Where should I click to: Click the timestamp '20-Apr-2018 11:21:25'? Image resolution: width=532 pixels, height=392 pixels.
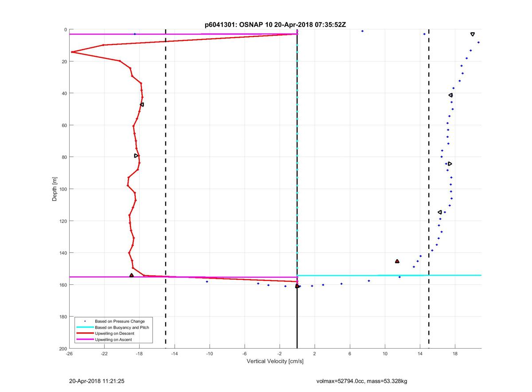[96, 381]
